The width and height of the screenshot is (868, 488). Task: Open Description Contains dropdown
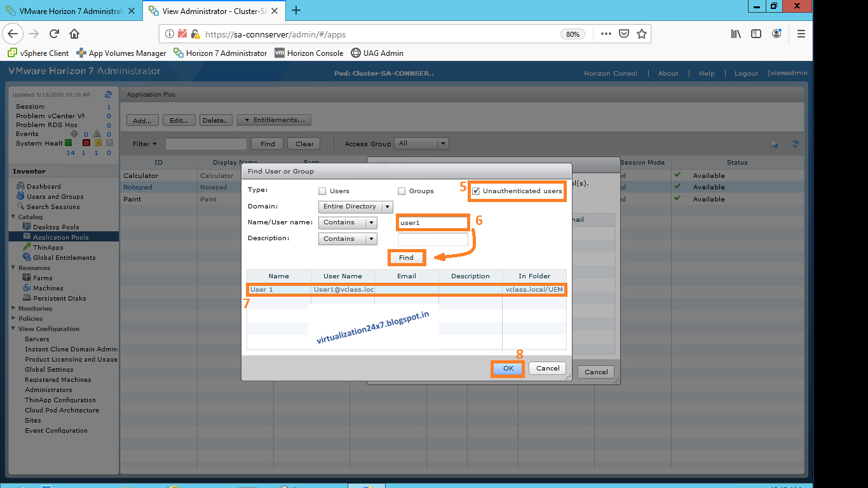pyautogui.click(x=348, y=239)
